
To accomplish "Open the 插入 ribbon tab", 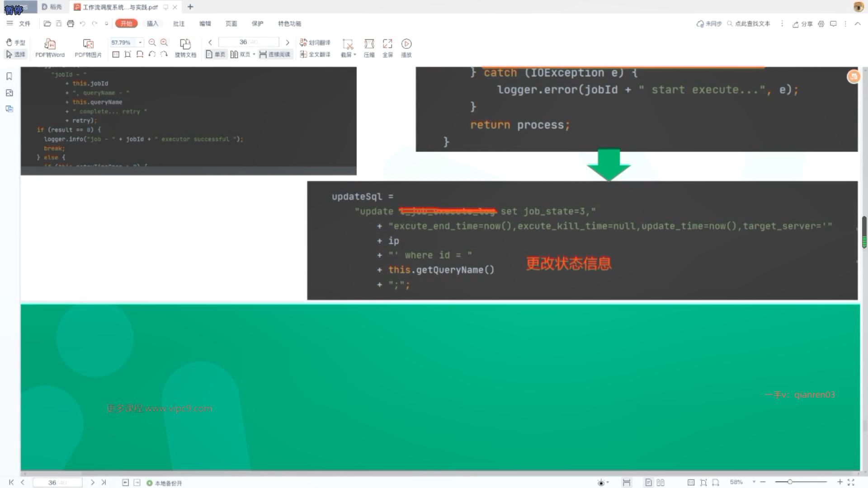I will 152,23.
